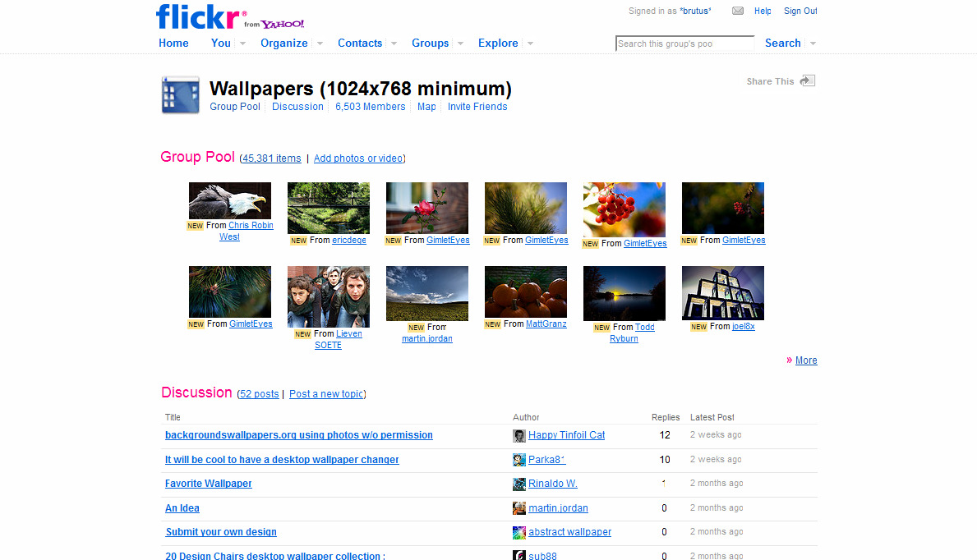Image resolution: width=977 pixels, height=560 pixels.
Task: Open the MattGranz profile link
Action: pyautogui.click(x=546, y=324)
